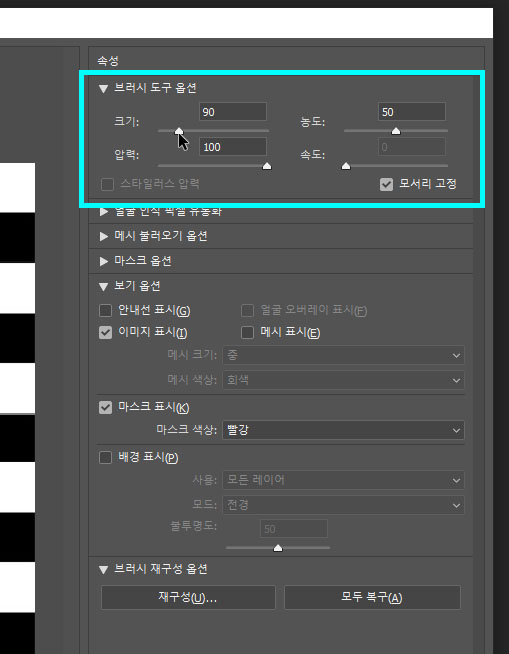Click the 크기 size slider handle
The image size is (509, 654).
tap(179, 131)
